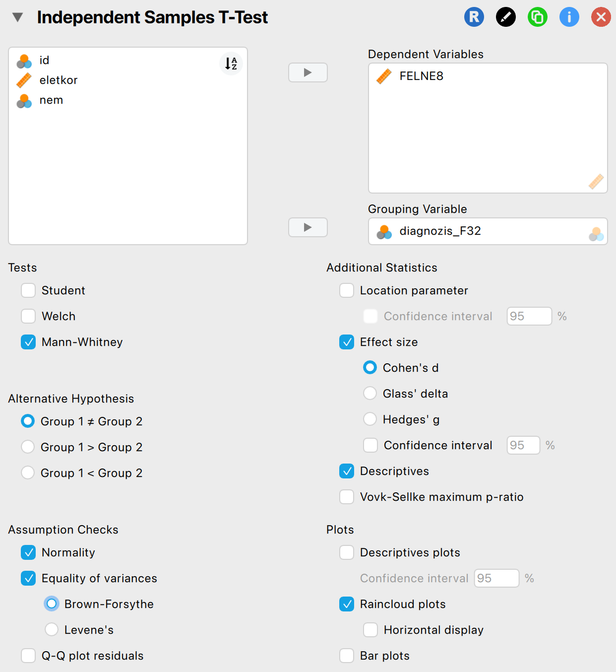Open the blue info help icon
The width and height of the screenshot is (616, 672).
pos(569,17)
